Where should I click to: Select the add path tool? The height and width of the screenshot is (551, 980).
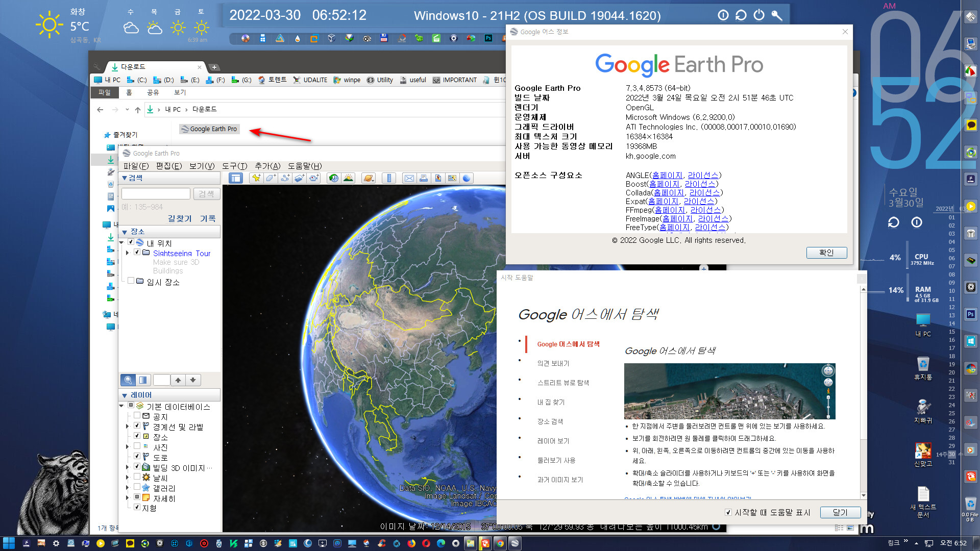(x=285, y=178)
